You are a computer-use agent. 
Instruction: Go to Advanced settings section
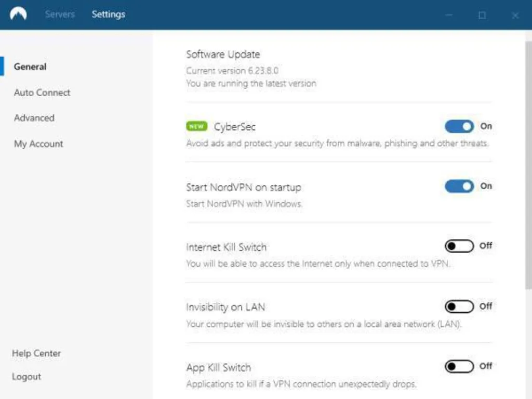coord(34,118)
